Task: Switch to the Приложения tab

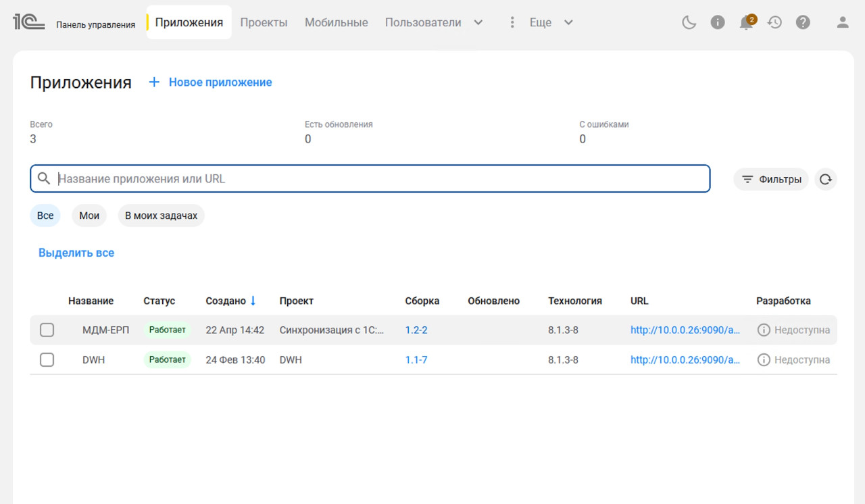Action: [x=189, y=22]
